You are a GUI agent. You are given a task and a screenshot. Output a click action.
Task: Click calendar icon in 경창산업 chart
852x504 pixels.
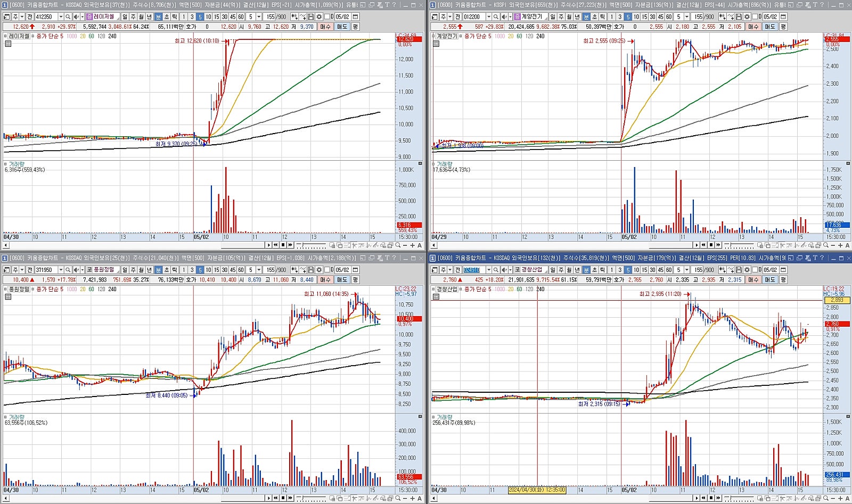pos(783,270)
